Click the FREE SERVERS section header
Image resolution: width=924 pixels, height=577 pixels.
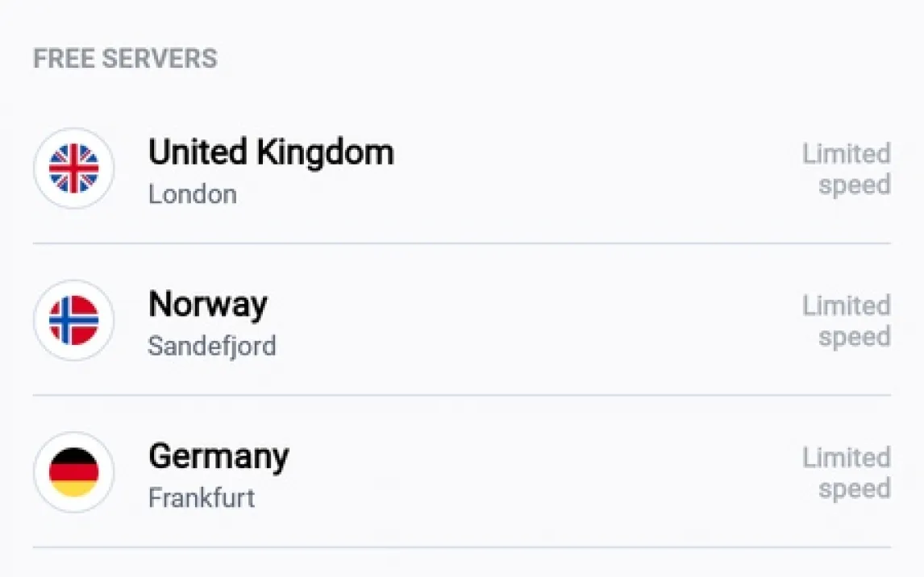(x=125, y=59)
